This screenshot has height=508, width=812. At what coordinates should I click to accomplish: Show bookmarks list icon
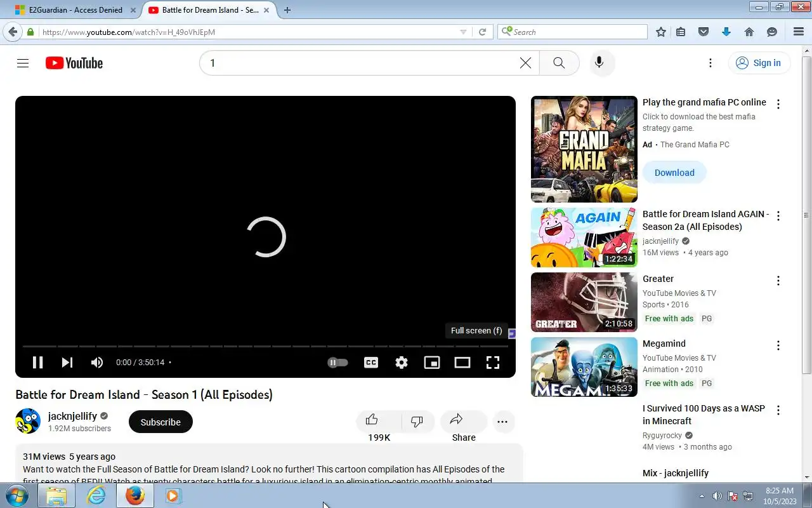point(681,32)
